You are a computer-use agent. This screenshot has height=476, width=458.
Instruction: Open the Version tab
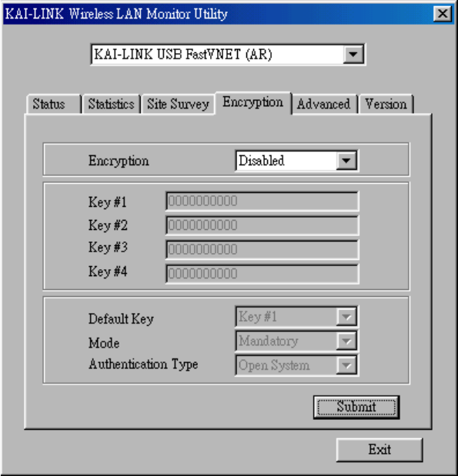pyautogui.click(x=386, y=104)
